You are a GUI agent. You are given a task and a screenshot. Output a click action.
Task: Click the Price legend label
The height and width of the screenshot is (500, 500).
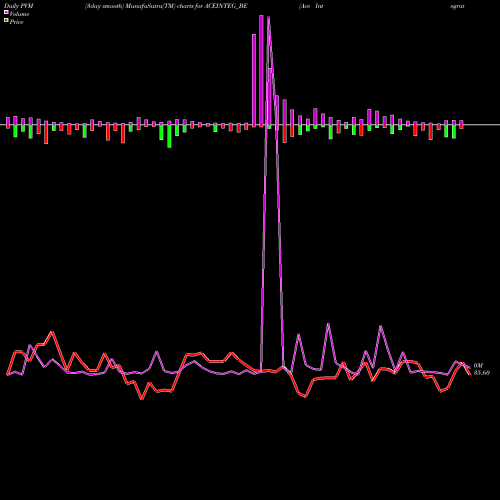point(16,22)
